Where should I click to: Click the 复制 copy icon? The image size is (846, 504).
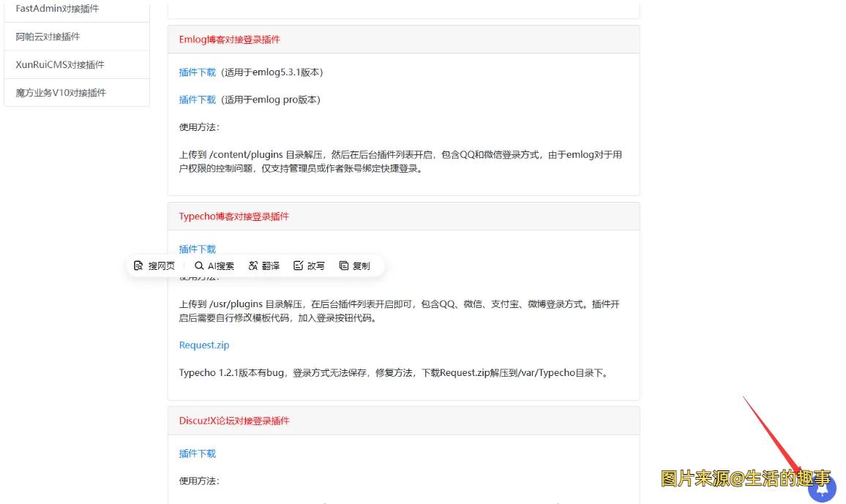coord(354,266)
